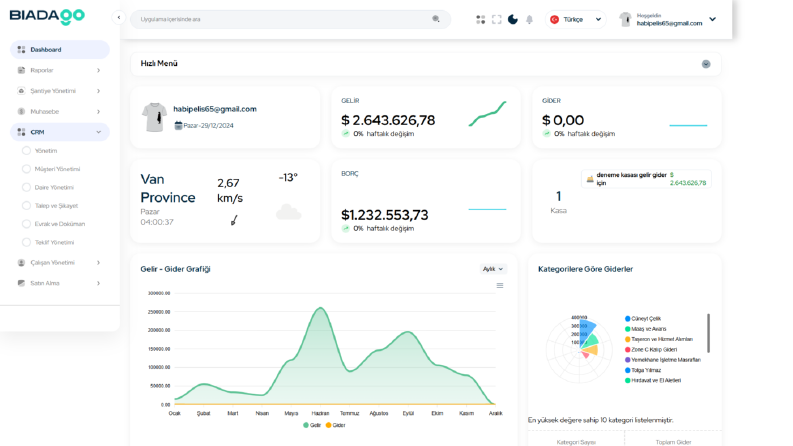Image resolution: width=793 pixels, height=446 pixels.
Task: Click the Satın Alma sidebar icon
Action: click(x=21, y=283)
